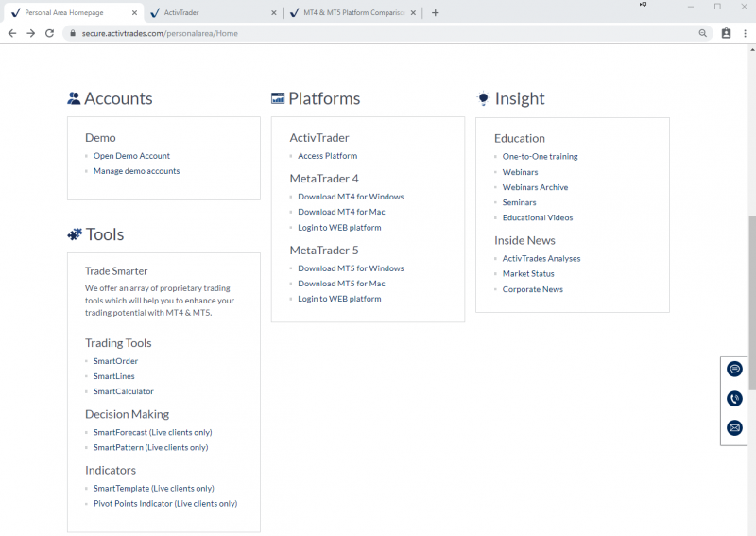Click Download MT5 for Windows
The width and height of the screenshot is (756, 536).
click(x=351, y=268)
